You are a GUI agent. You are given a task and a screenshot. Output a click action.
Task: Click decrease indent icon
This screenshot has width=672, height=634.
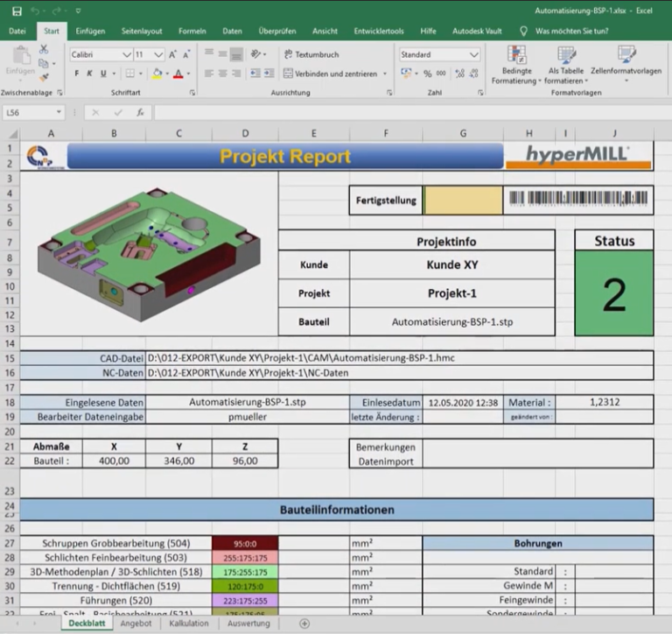[255, 74]
